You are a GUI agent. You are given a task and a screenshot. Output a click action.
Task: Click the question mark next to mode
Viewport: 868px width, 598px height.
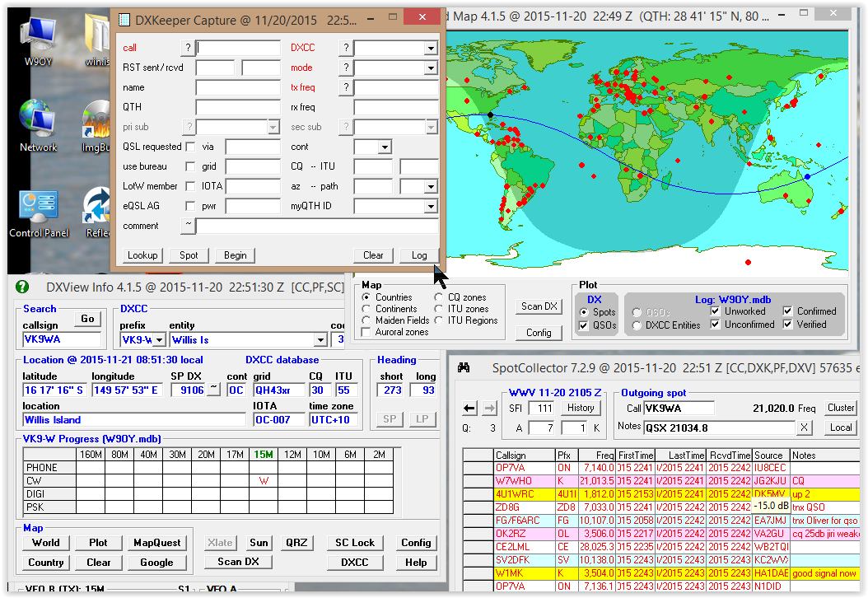pos(347,68)
